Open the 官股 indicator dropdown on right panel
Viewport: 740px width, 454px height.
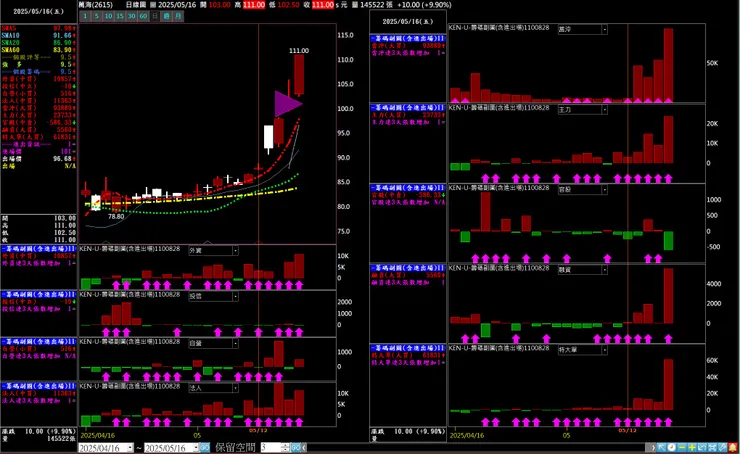click(604, 190)
